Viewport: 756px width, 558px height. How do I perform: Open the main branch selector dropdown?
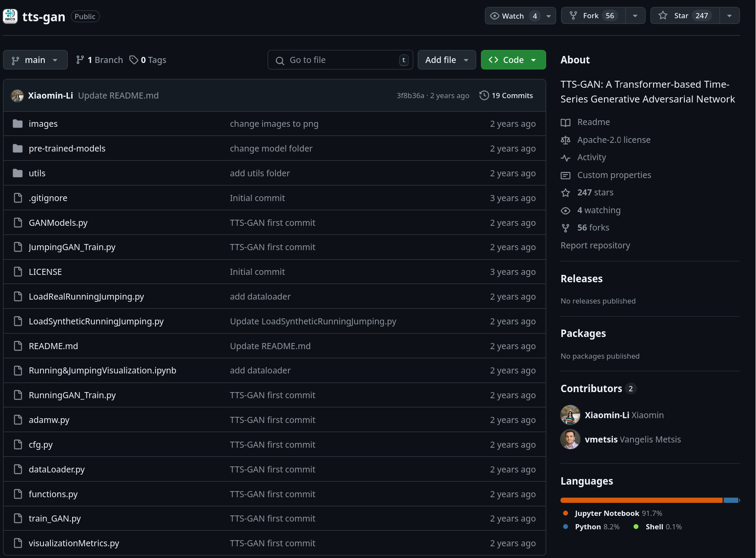pos(35,60)
